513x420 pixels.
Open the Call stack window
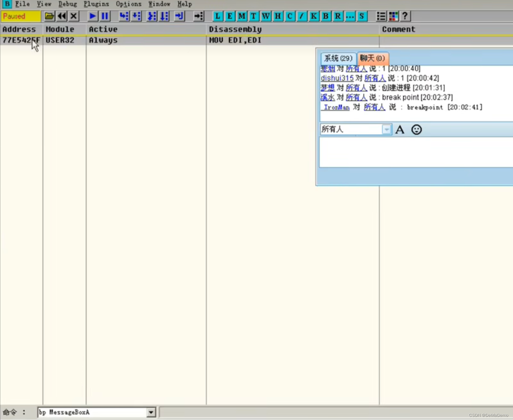coord(314,16)
